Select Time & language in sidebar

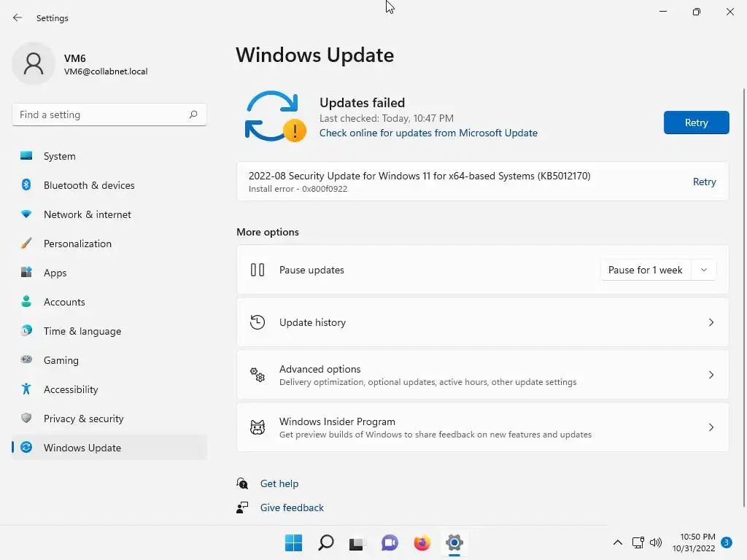coord(82,331)
